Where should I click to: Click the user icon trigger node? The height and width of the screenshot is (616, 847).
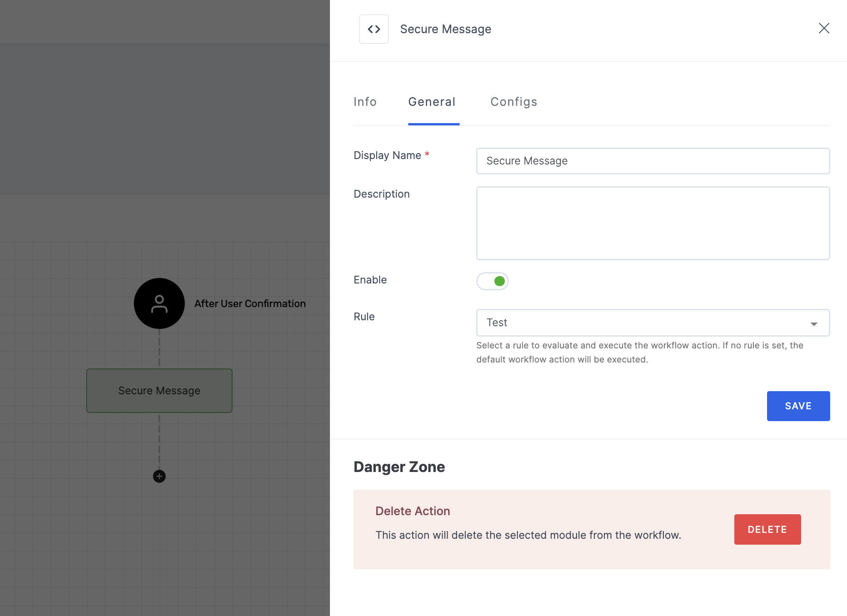click(159, 303)
